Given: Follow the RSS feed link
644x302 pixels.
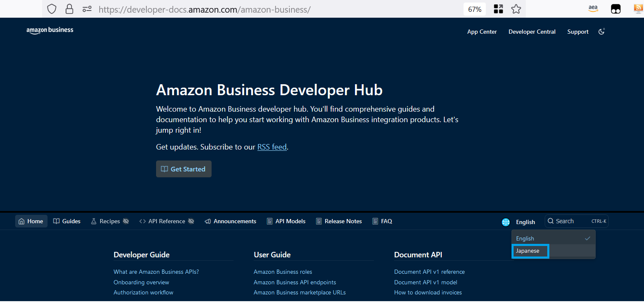Looking at the screenshot, I should [x=272, y=147].
